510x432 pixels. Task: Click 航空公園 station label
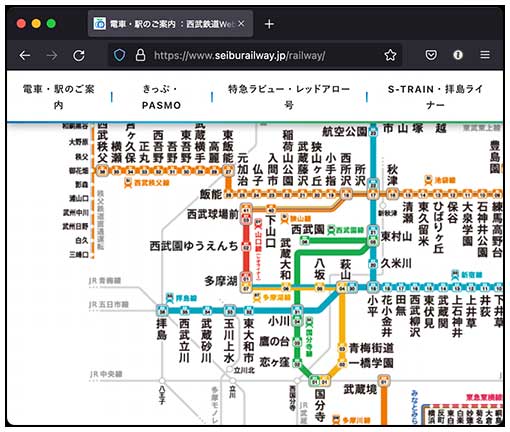click(345, 132)
